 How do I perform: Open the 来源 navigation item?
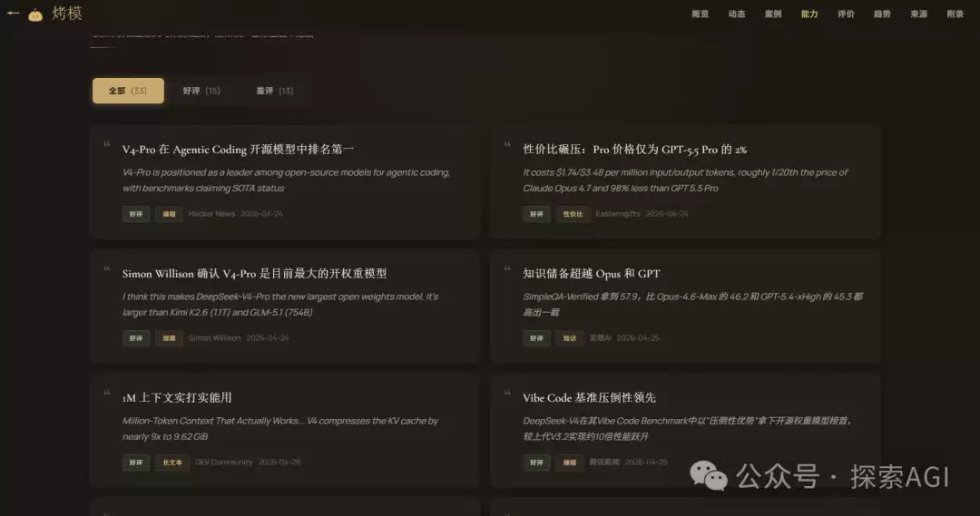[918, 14]
